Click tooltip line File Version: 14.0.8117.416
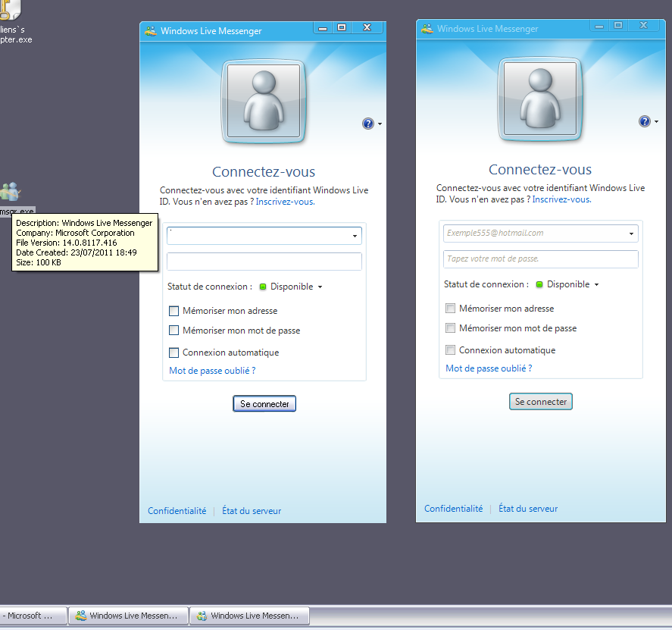 tap(67, 243)
